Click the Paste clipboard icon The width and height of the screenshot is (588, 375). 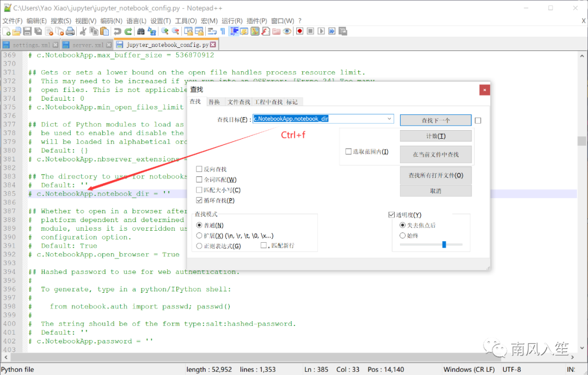(x=105, y=31)
